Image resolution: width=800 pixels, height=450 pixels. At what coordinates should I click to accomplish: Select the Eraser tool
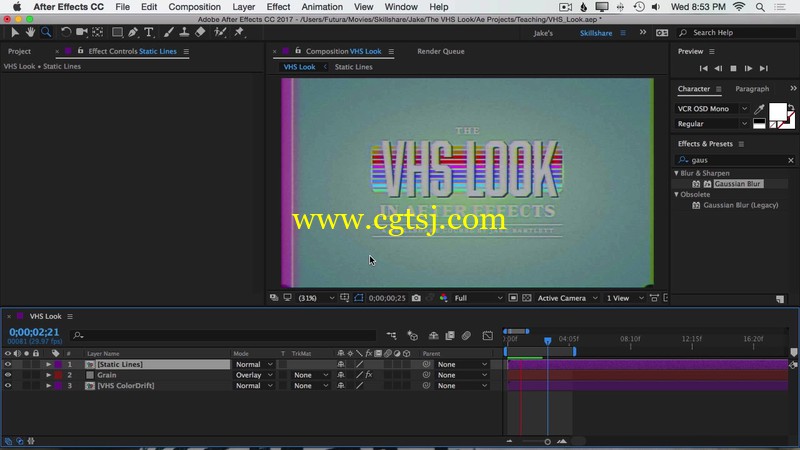[x=200, y=32]
